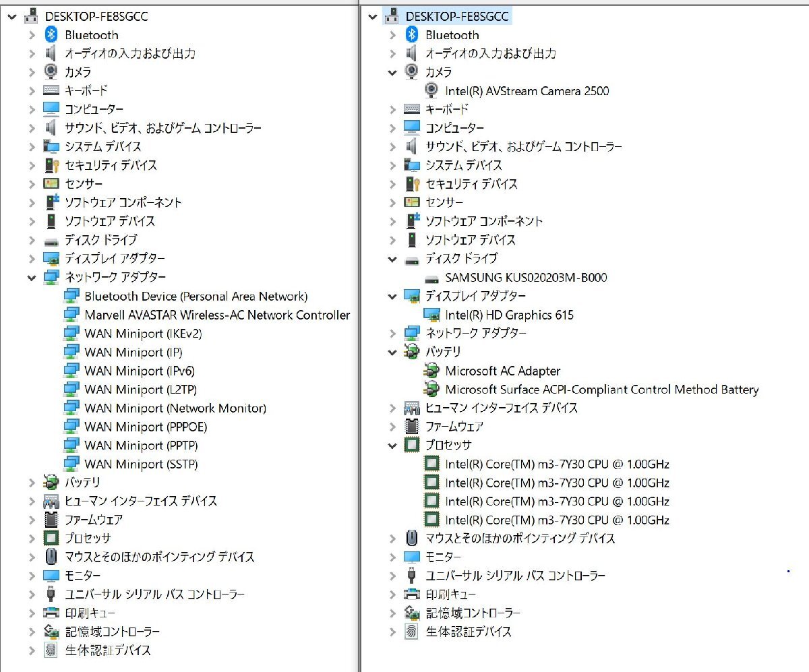Collapse プロセッサ node in right tree
The width and height of the screenshot is (809, 672).
point(392,446)
